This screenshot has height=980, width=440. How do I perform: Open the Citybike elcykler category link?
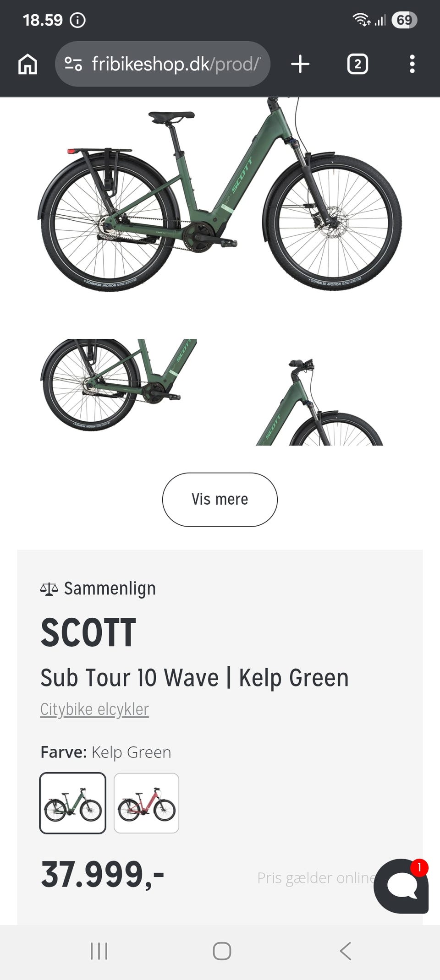point(94,709)
